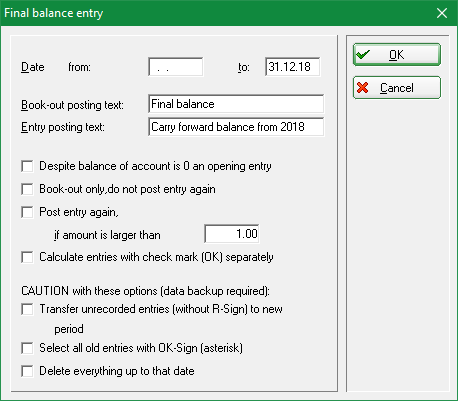Screen dimensions: 458x401
Task: Close the Final balance entry dialog
Action: coord(442,13)
